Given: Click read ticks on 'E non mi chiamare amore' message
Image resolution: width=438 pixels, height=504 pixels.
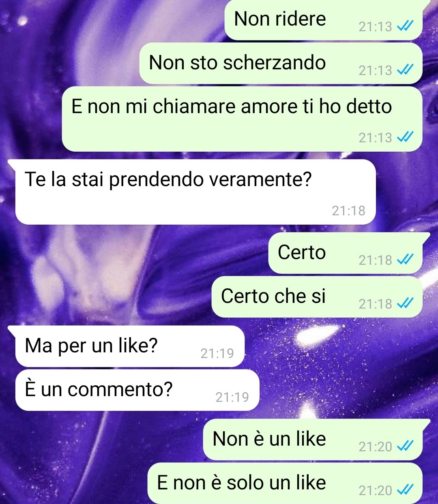Looking at the screenshot, I should 405,137.
